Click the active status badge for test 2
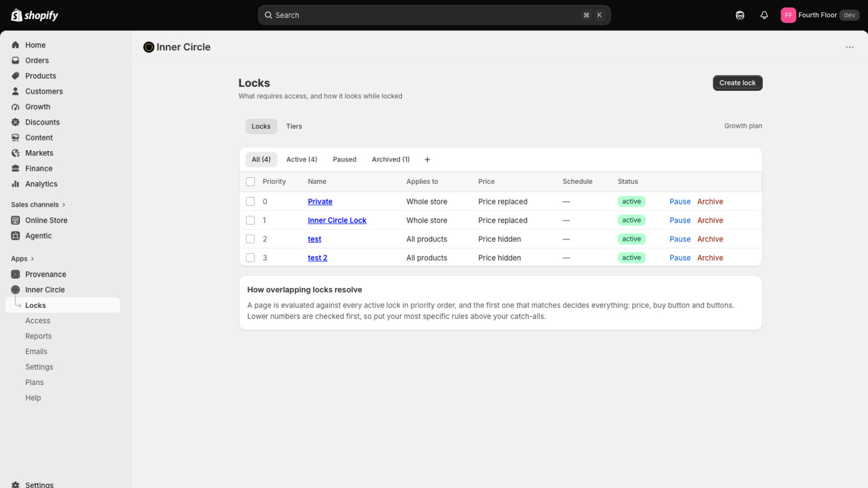 click(x=631, y=258)
